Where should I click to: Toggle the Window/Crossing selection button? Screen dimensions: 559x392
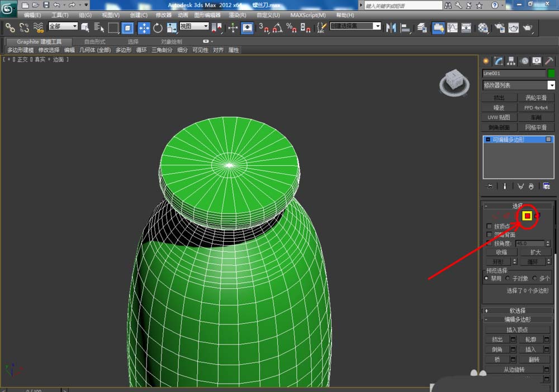click(x=127, y=27)
